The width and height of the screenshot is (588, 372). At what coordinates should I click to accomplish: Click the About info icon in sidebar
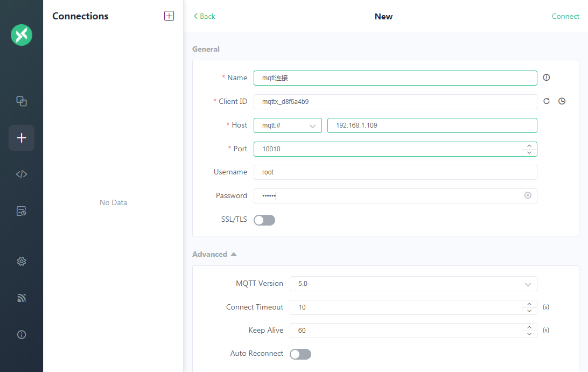(22, 334)
